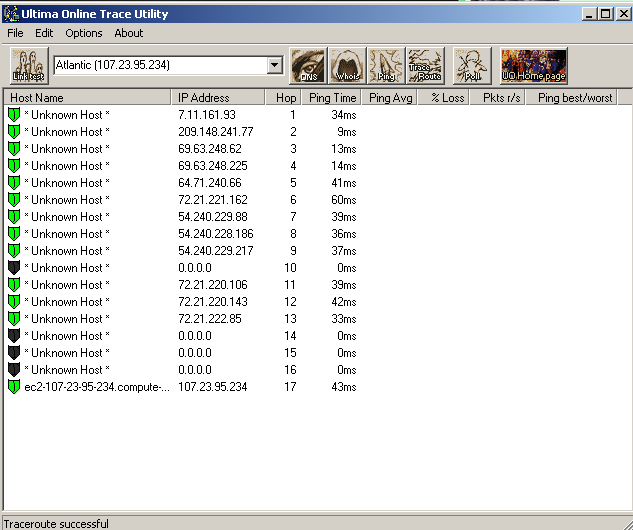Open the About menu

click(x=128, y=33)
